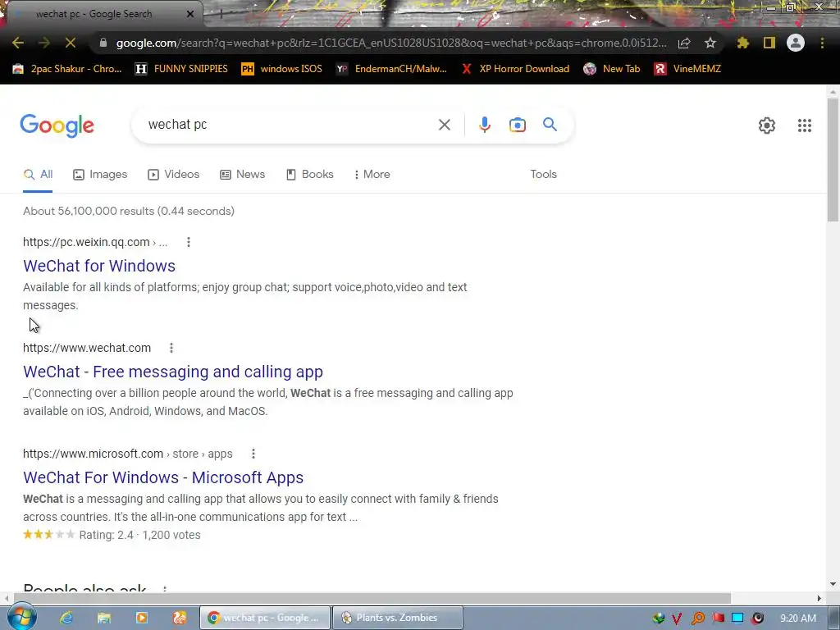Screen dimensions: 840x630
Task: Open the Windows Start button
Action: click(21, 617)
